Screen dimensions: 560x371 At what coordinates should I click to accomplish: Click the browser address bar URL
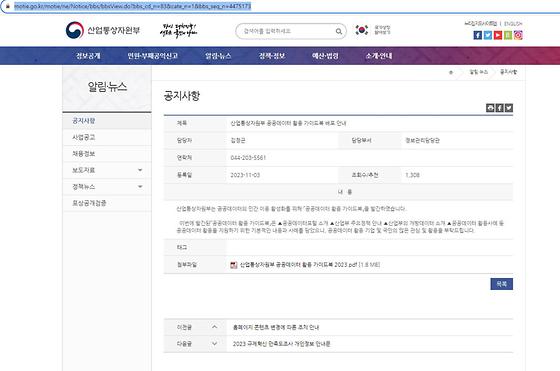click(x=132, y=6)
